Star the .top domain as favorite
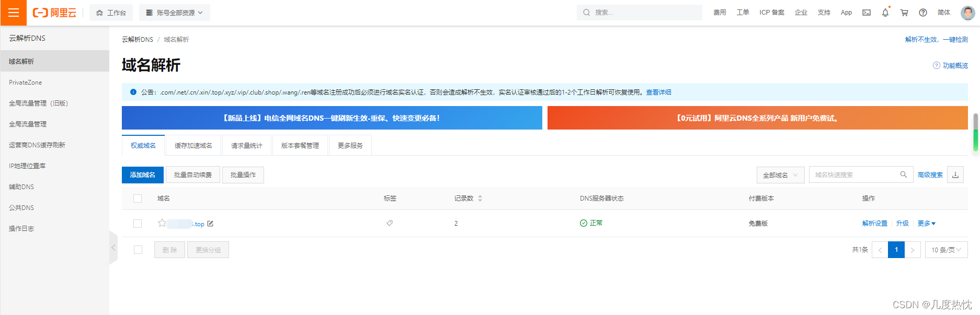The image size is (980, 315). click(x=162, y=223)
